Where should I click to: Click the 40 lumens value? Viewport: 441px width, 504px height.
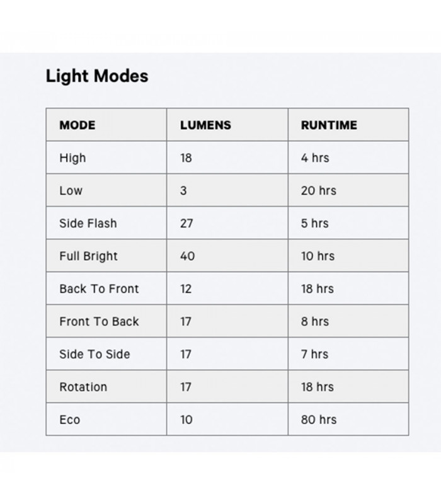(187, 256)
